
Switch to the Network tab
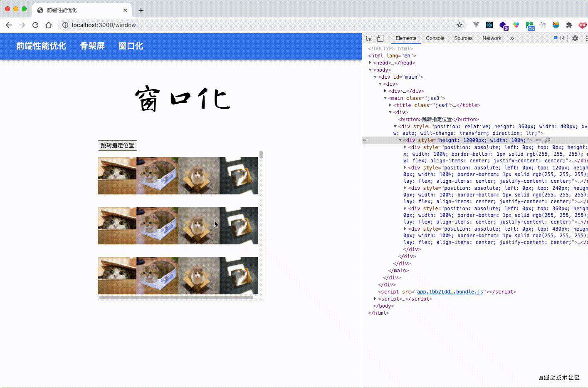point(492,38)
